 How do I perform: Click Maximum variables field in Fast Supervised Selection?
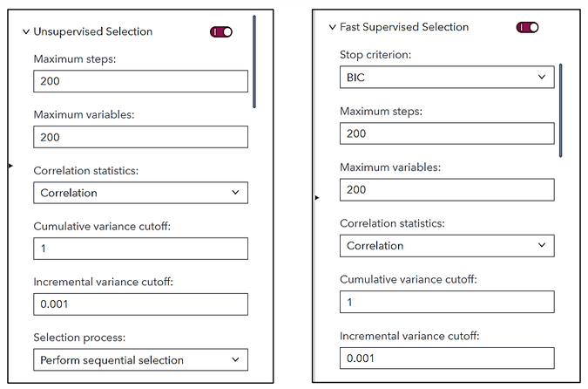446,189
